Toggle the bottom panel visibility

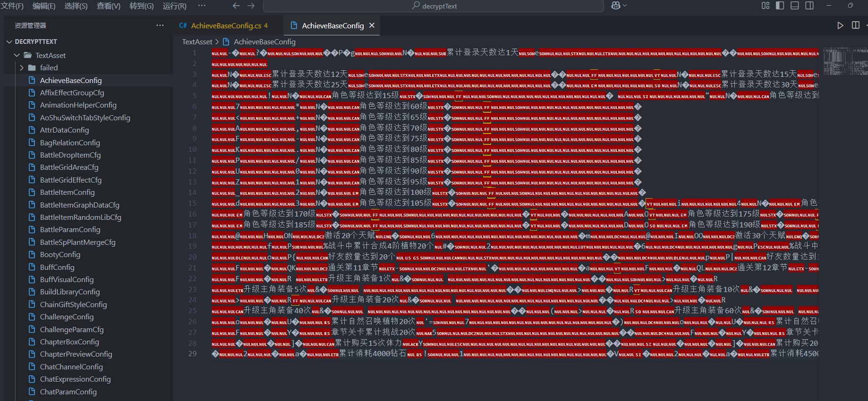pyautogui.click(x=795, y=6)
